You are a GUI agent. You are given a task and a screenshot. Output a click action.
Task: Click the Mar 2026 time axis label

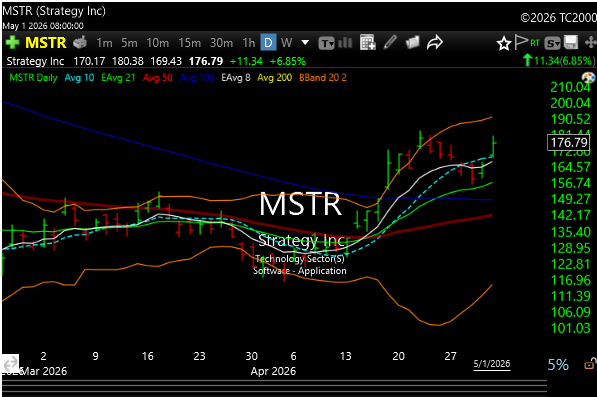point(43,371)
